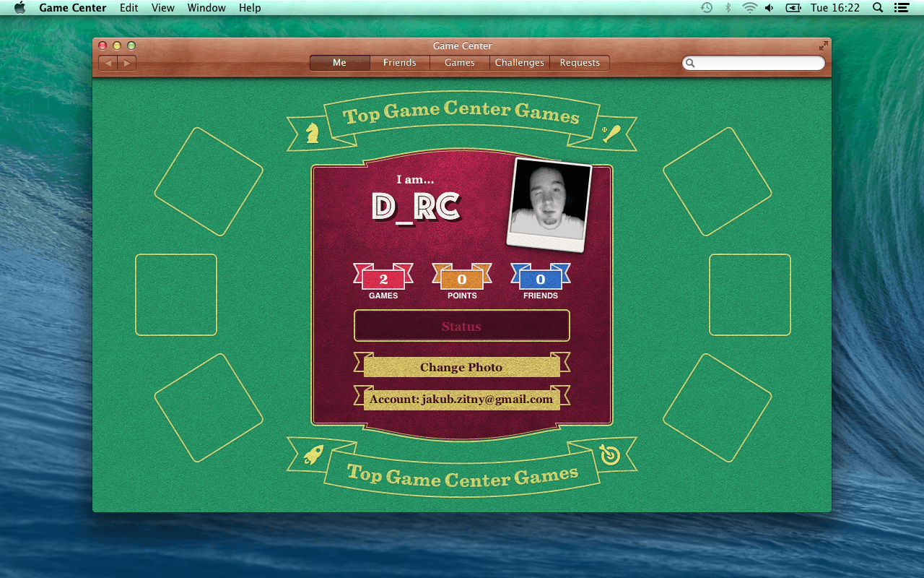Click the menu bar clock Tue 16:22
This screenshot has width=924, height=578.
pyautogui.click(x=835, y=8)
